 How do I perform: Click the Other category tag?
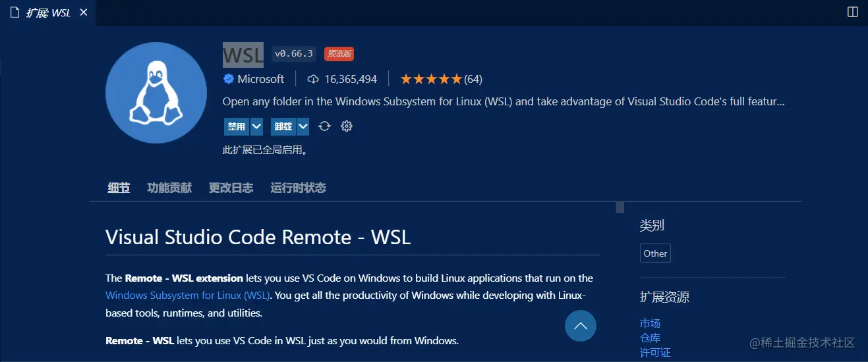tap(655, 253)
